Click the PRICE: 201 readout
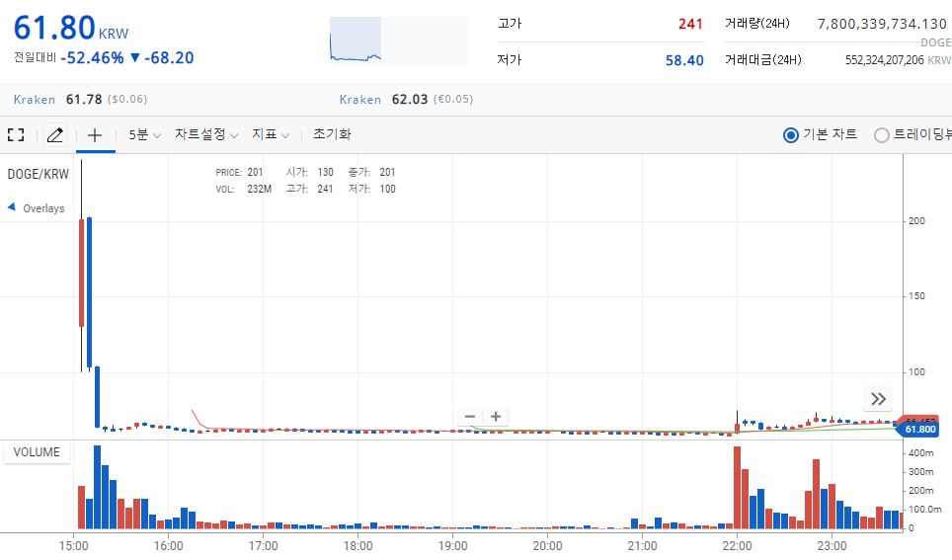The width and height of the screenshot is (952, 560). coord(239,173)
